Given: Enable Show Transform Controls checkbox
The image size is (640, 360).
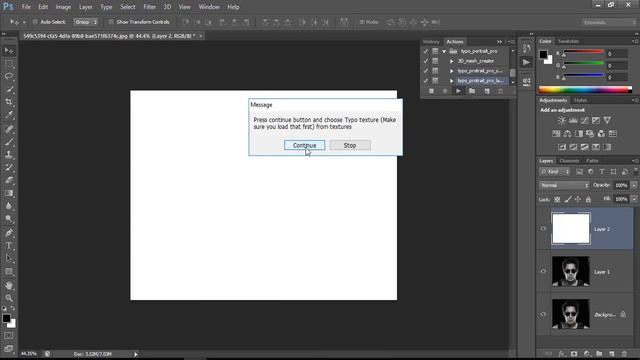Looking at the screenshot, I should click(x=111, y=22).
